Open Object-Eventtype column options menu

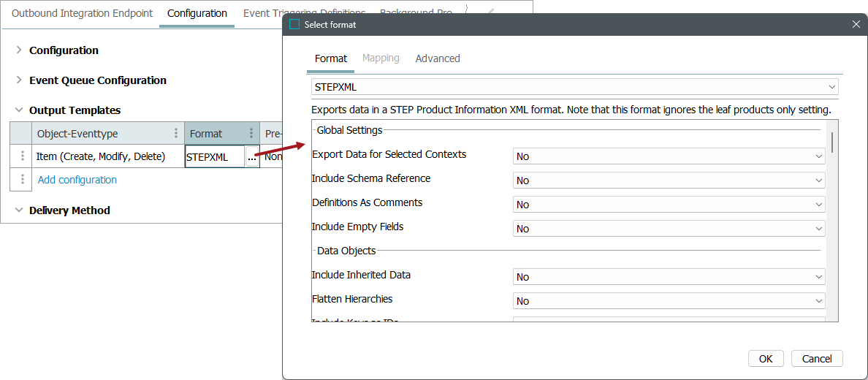click(176, 134)
